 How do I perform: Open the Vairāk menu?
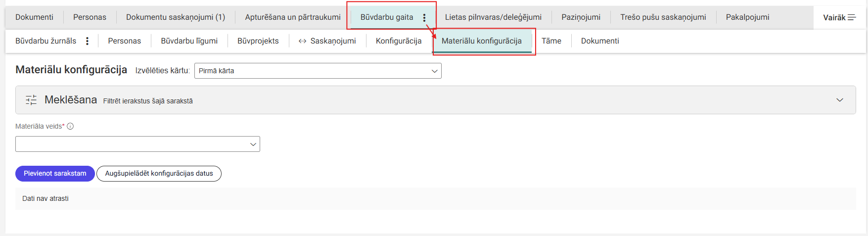tap(839, 17)
